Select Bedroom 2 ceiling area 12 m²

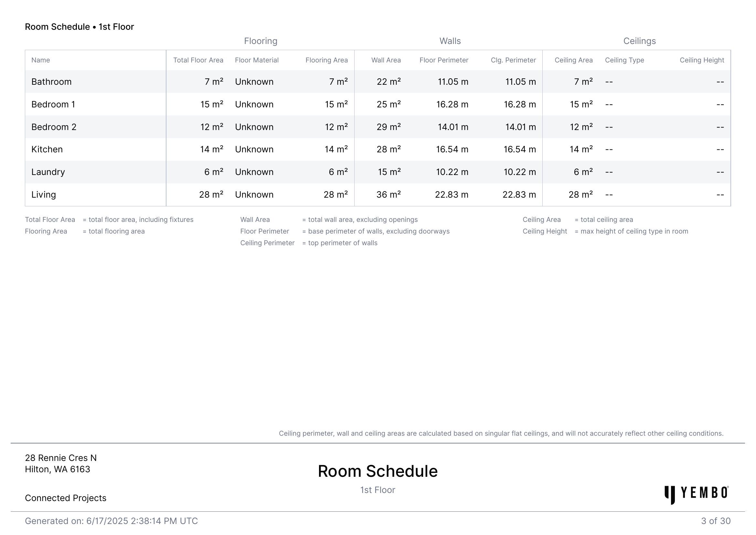pyautogui.click(x=581, y=127)
